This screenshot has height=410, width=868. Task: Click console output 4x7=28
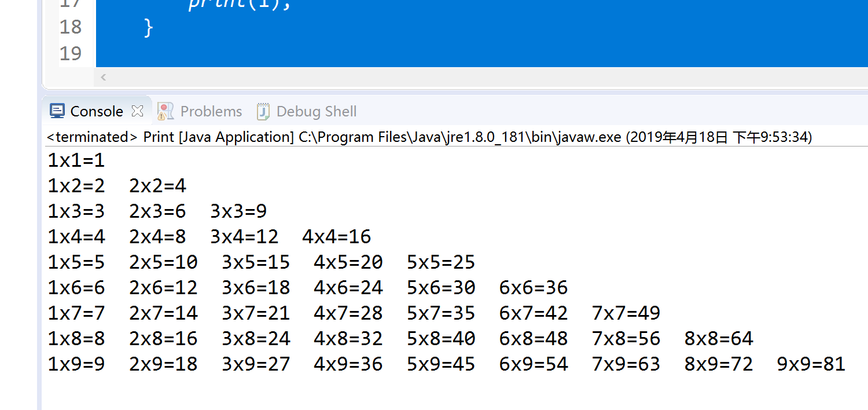click(348, 313)
